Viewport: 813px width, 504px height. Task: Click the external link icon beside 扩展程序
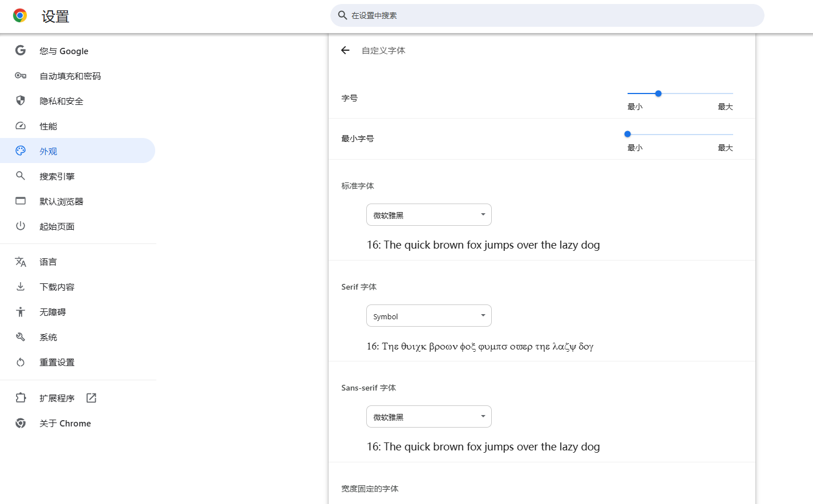point(91,398)
